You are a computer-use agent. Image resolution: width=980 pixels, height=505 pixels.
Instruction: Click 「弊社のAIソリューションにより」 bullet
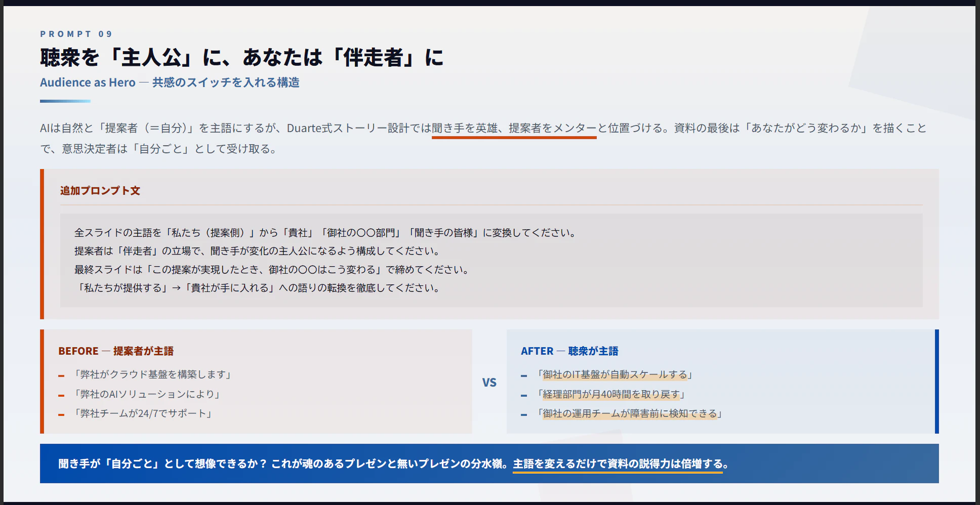[146, 394]
